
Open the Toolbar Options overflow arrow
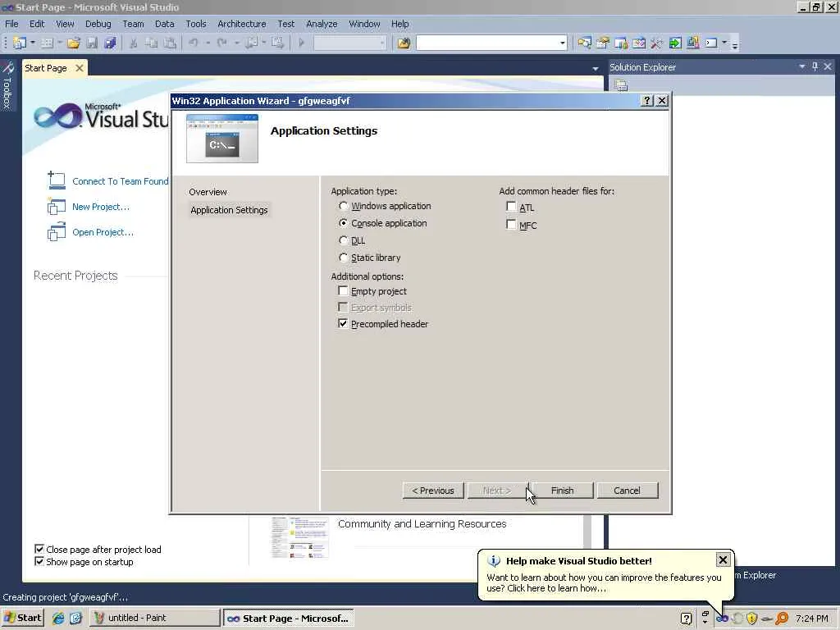pos(735,45)
